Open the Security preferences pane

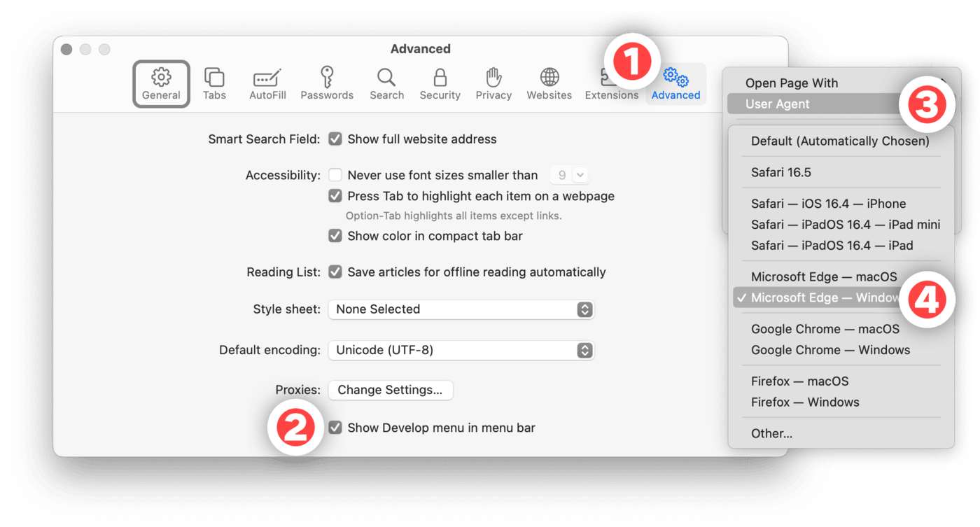[x=440, y=84]
